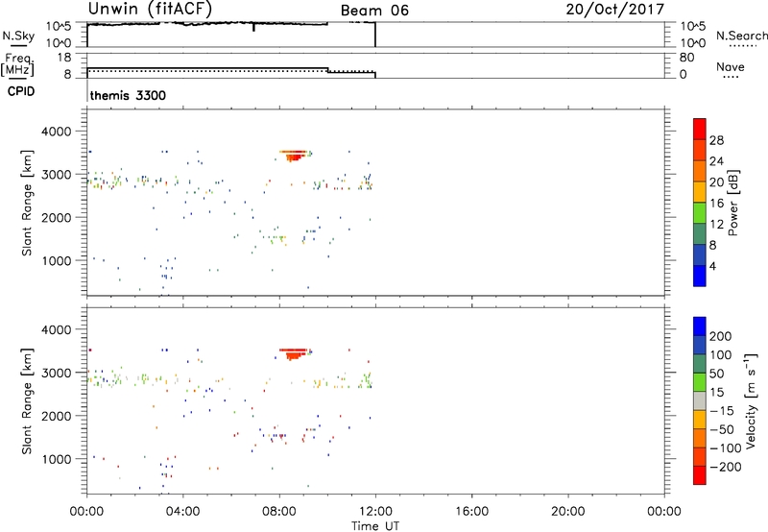Click the '1000' label on the velocity panel axis
The width and height of the screenshot is (768, 532).
click(x=57, y=460)
